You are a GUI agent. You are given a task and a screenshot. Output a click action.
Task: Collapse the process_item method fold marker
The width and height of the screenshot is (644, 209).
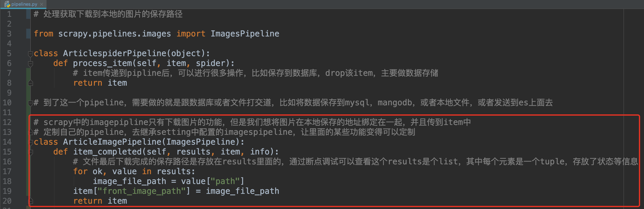(31, 64)
